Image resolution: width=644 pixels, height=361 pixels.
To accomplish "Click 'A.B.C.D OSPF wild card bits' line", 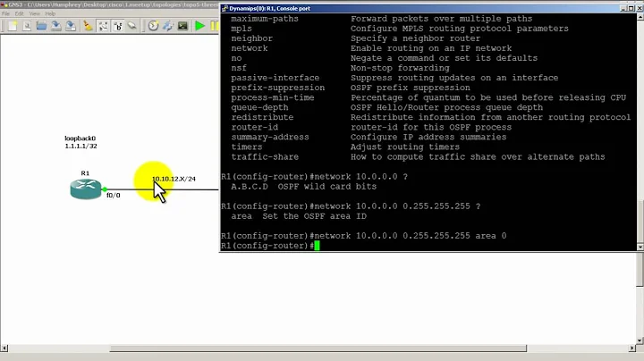I will pyautogui.click(x=303, y=186).
